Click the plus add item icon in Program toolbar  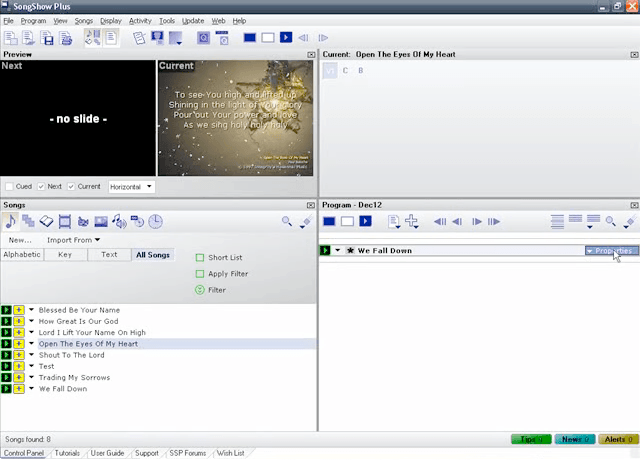click(411, 222)
